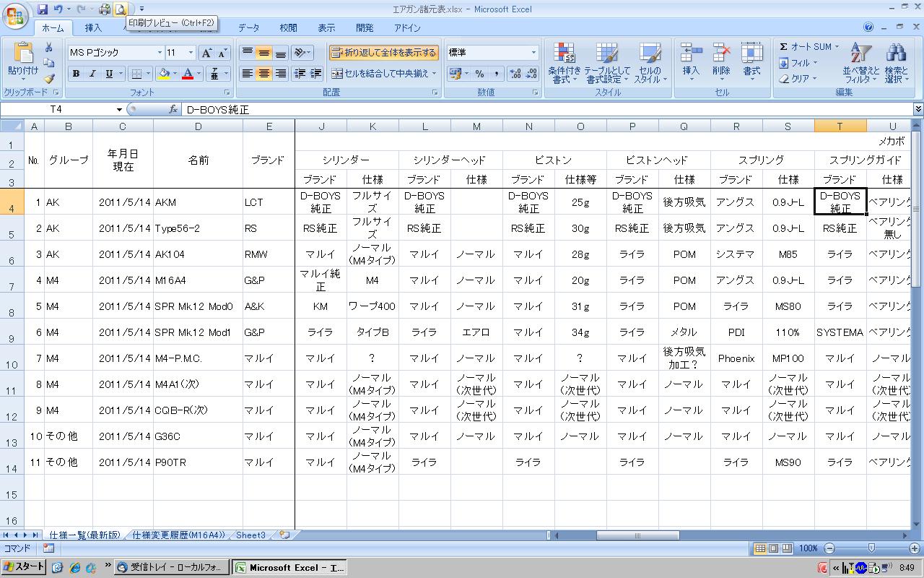This screenshot has height=578, width=924.
Task: Open print preview in quick access toolbar
Action: pos(121,9)
